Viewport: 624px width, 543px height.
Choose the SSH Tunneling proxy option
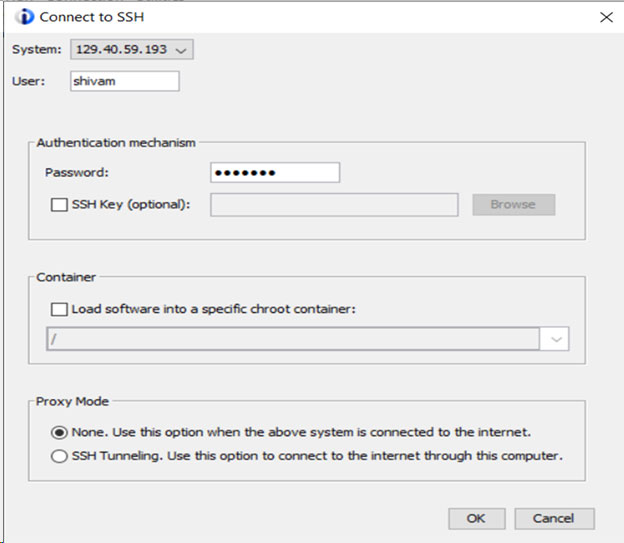coord(59,456)
